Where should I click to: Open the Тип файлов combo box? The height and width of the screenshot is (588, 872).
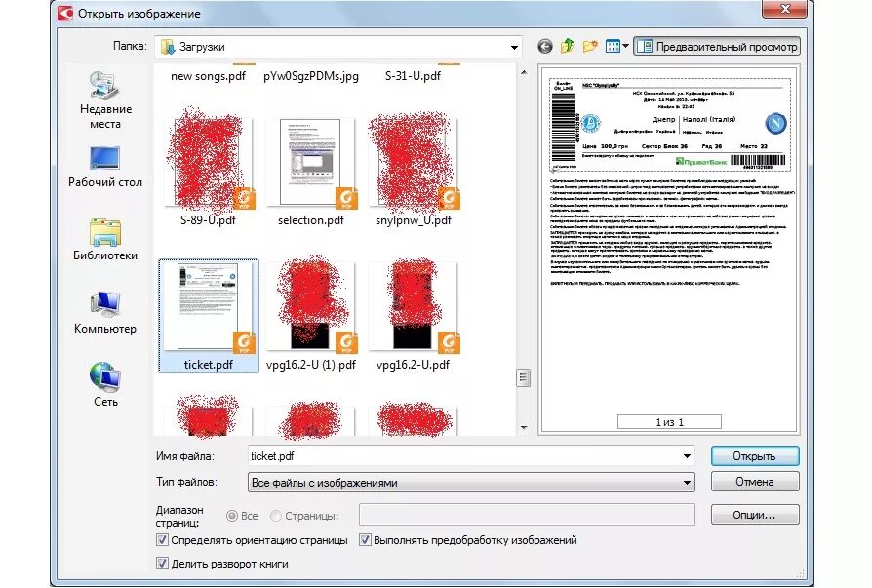click(x=471, y=483)
